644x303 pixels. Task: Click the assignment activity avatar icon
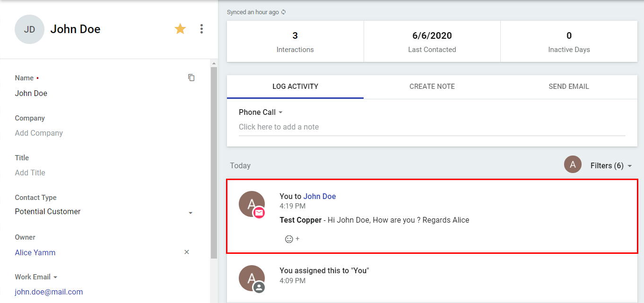point(252,278)
